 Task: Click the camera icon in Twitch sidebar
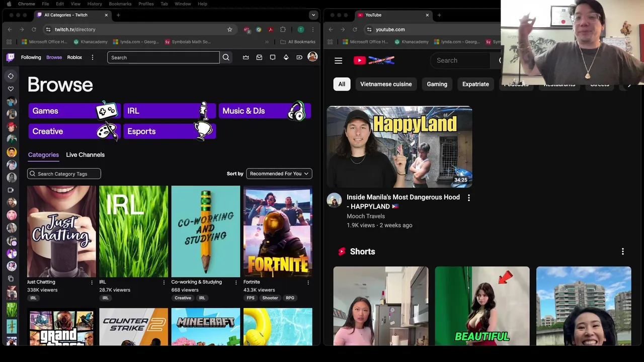tap(11, 190)
